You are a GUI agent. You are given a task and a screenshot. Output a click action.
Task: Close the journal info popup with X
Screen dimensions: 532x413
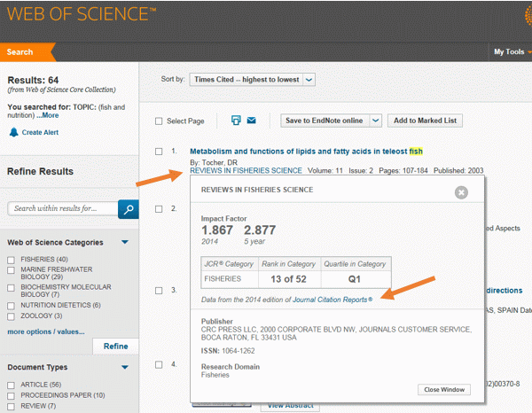click(x=461, y=192)
